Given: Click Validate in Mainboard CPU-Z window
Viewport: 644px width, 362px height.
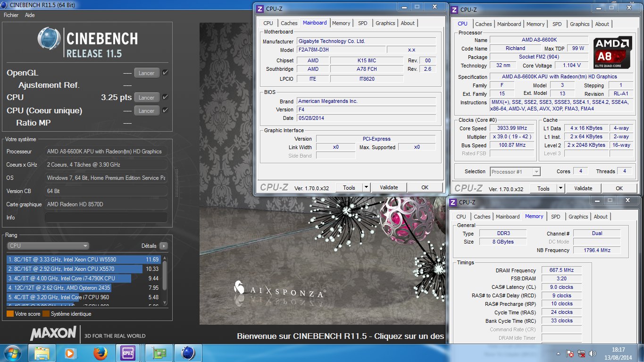Looking at the screenshot, I should pos(389,188).
